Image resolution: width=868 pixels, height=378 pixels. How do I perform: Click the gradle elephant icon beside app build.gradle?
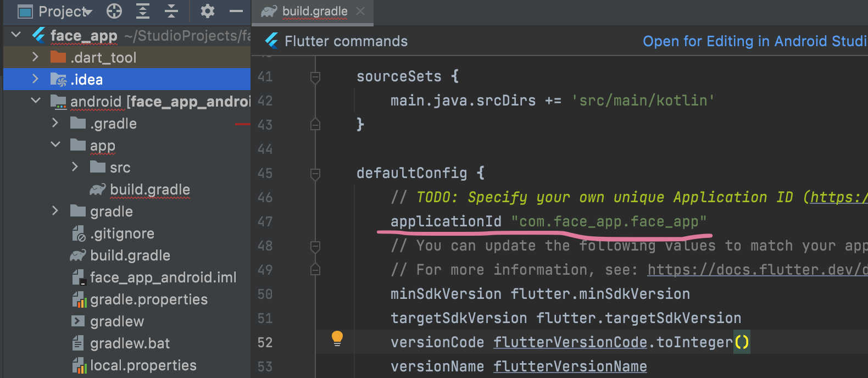pos(98,190)
